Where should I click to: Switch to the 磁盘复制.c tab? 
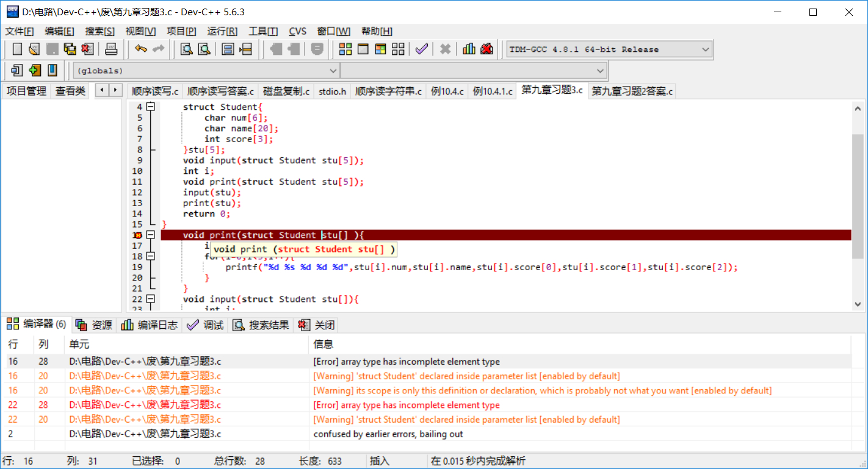click(x=286, y=91)
